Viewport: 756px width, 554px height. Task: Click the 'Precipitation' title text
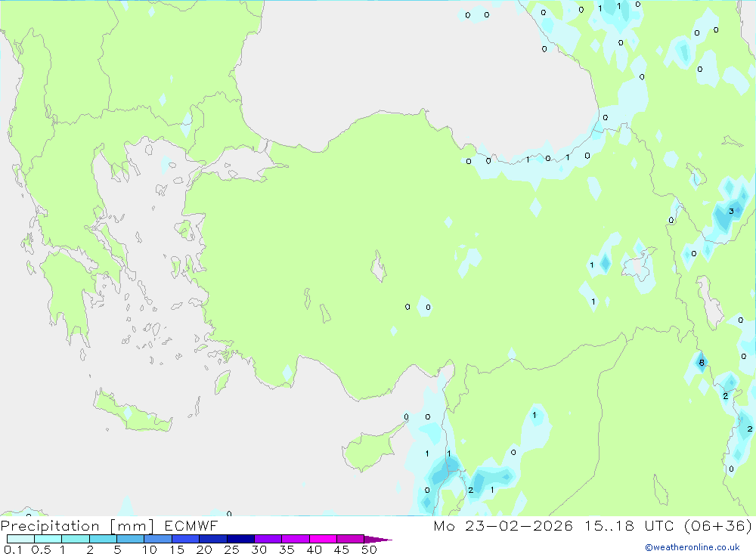(x=50, y=526)
